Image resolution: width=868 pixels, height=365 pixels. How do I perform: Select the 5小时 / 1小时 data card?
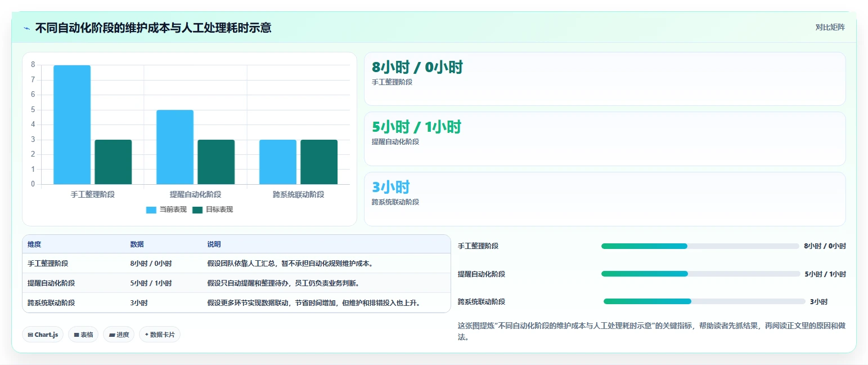605,139
